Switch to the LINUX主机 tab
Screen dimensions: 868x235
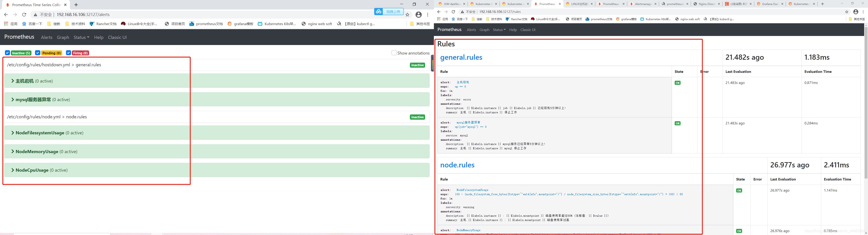point(579,4)
